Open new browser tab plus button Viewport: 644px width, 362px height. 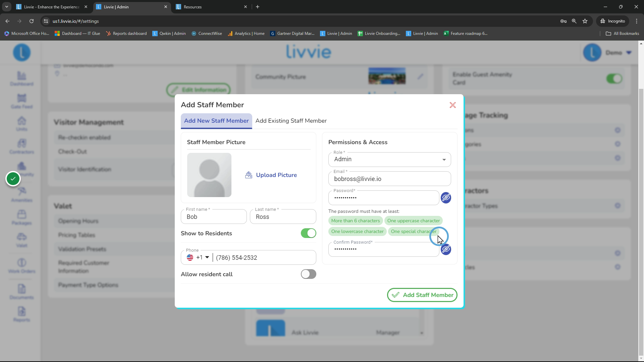(258, 7)
